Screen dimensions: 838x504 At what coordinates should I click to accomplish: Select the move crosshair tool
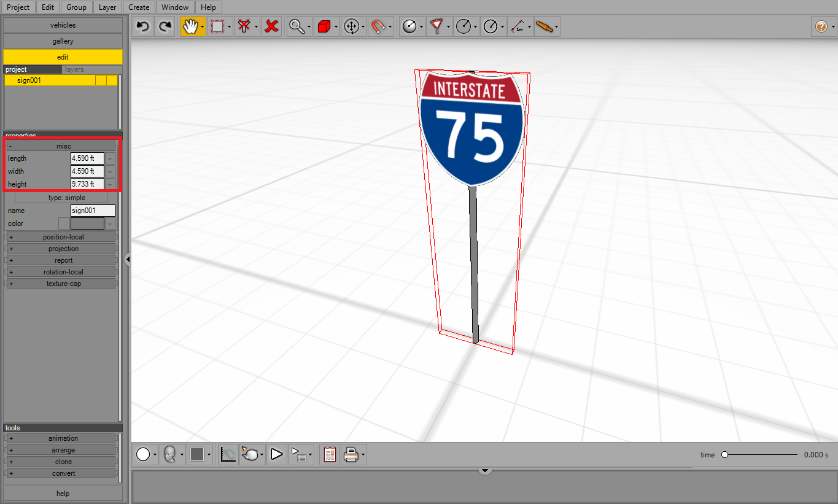351,26
